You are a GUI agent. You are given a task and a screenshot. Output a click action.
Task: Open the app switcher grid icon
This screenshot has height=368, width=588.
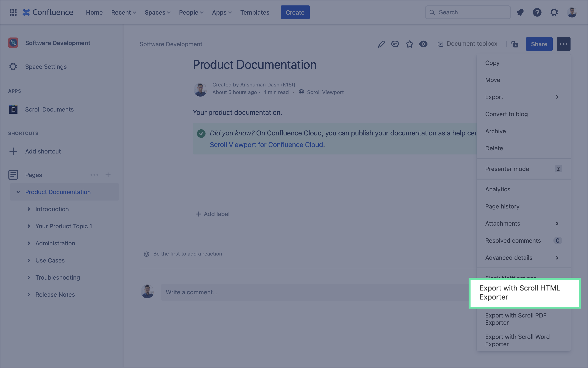(x=13, y=12)
